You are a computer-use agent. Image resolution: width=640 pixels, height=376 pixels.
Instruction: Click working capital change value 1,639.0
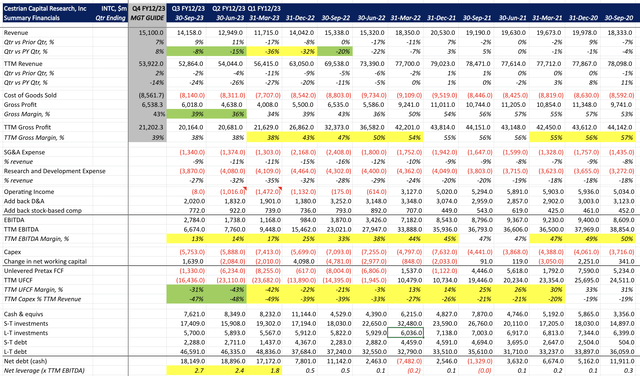coord(194,261)
